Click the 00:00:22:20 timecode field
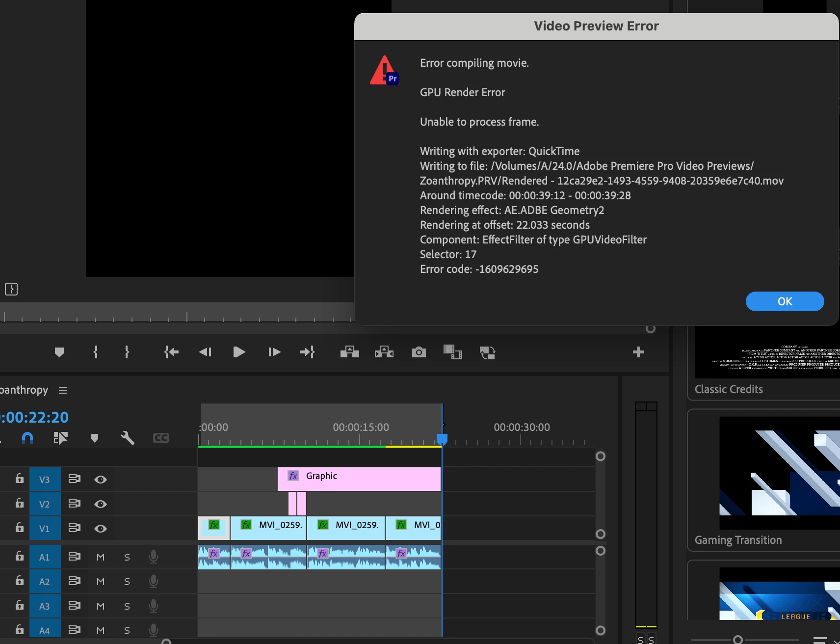The height and width of the screenshot is (644, 840). pos(34,417)
